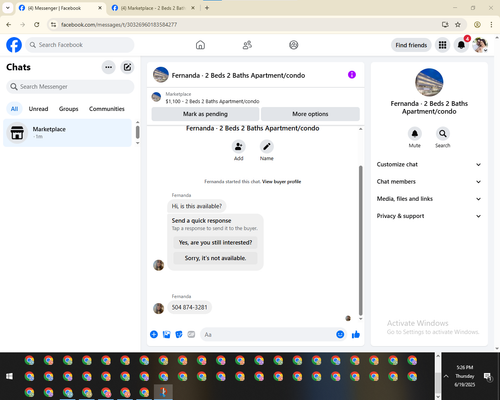This screenshot has width=500, height=400.
Task: Open Windows Start button
Action: [x=9, y=376]
